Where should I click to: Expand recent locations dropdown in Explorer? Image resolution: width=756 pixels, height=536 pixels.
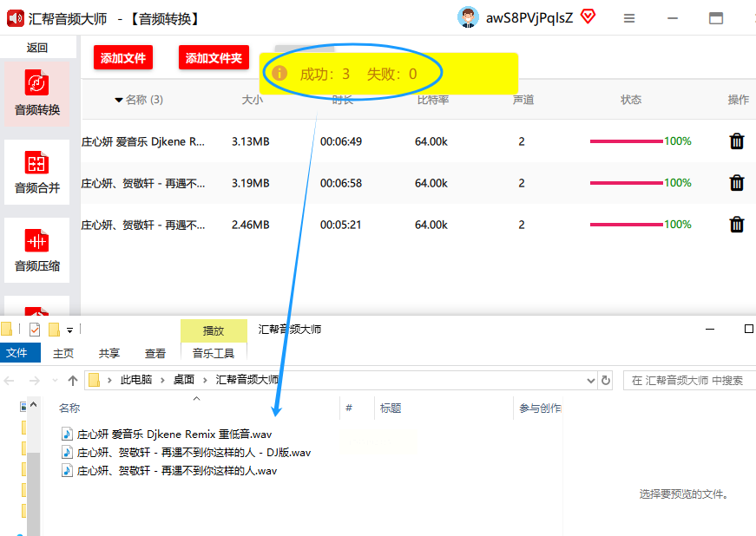click(x=55, y=381)
